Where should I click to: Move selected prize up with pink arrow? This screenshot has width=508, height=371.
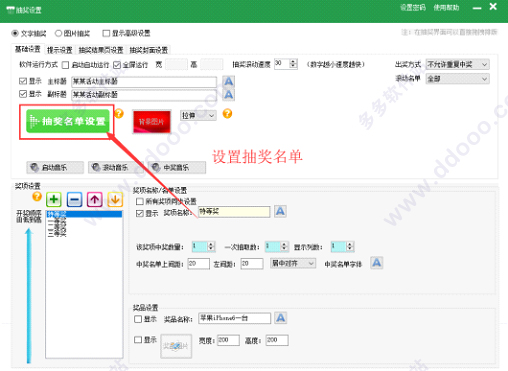95,200
